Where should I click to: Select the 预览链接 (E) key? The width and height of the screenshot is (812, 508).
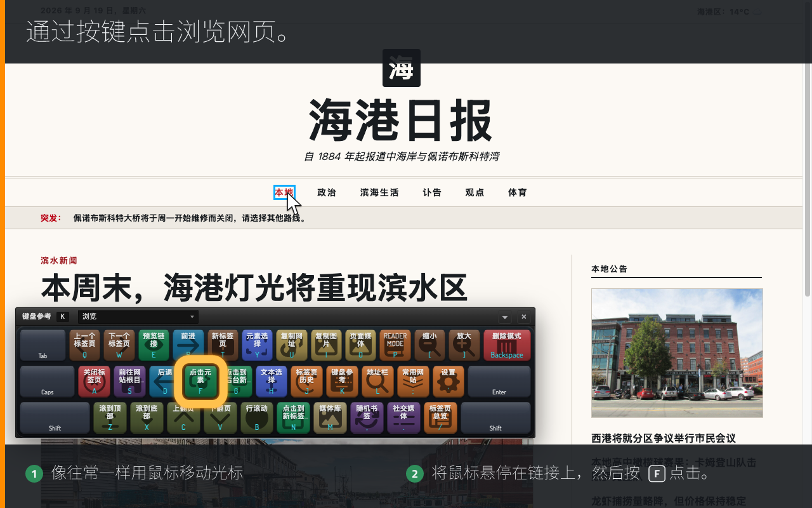point(154,345)
